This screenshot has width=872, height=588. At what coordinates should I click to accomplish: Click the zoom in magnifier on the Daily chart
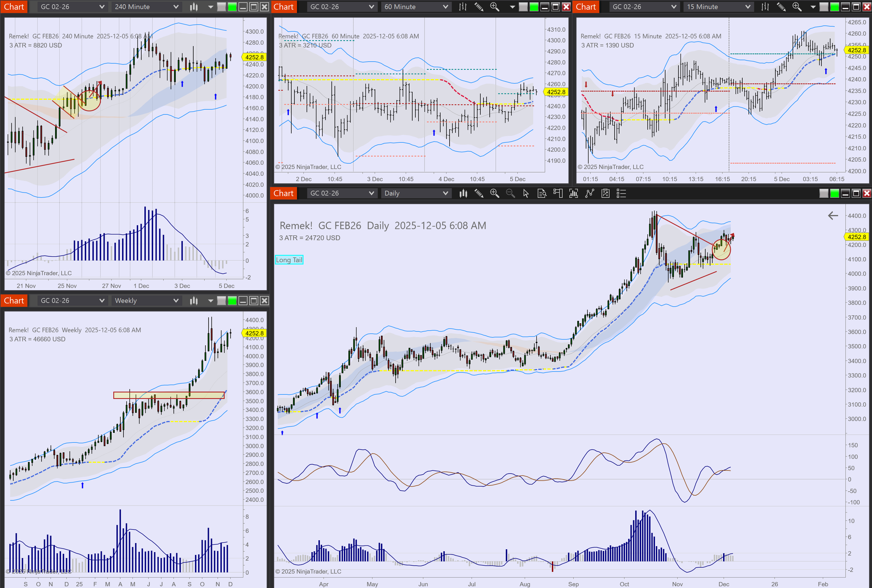(494, 193)
